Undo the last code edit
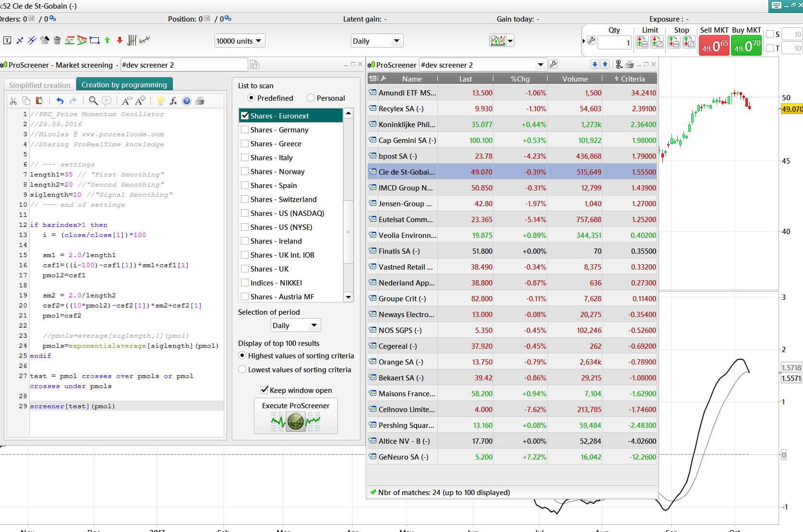 (x=60, y=101)
